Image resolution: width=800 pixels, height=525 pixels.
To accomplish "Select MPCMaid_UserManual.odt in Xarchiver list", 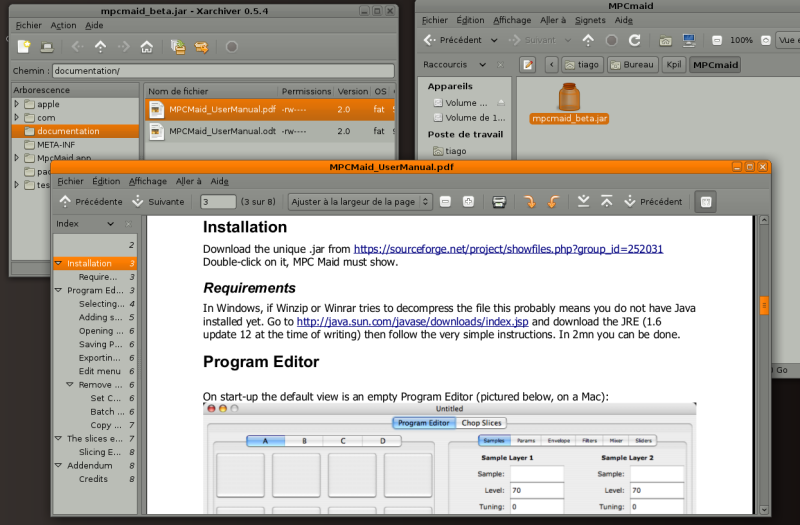I will 270,132.
